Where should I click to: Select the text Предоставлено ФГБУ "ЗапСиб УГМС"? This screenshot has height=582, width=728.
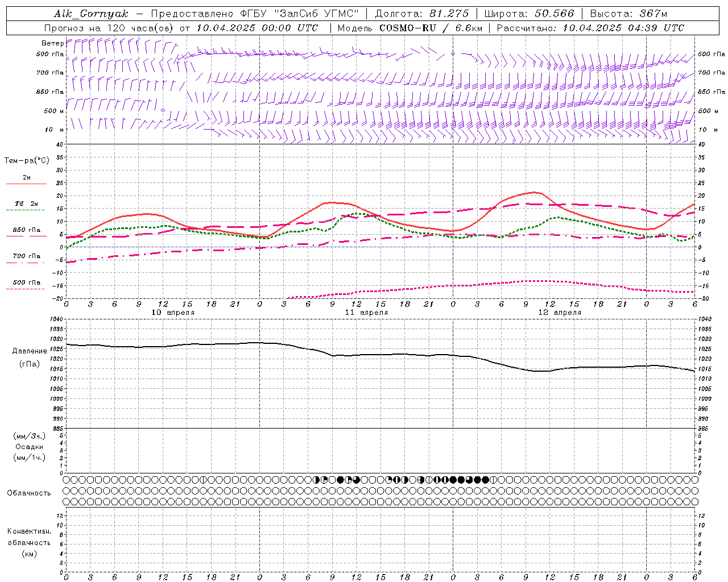(254, 14)
